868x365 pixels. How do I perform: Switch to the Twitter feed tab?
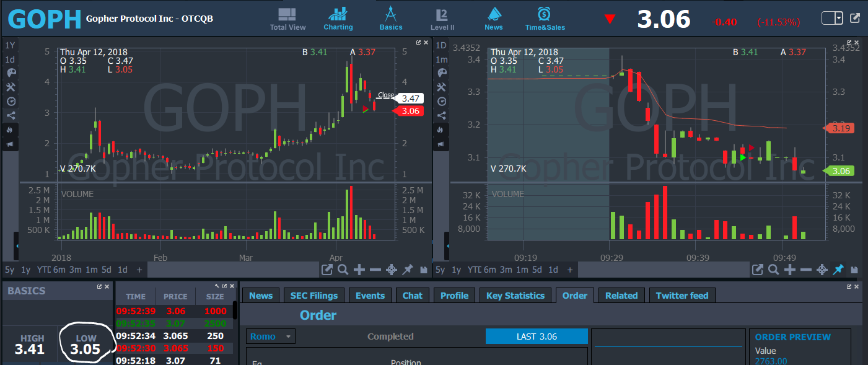pyautogui.click(x=682, y=296)
